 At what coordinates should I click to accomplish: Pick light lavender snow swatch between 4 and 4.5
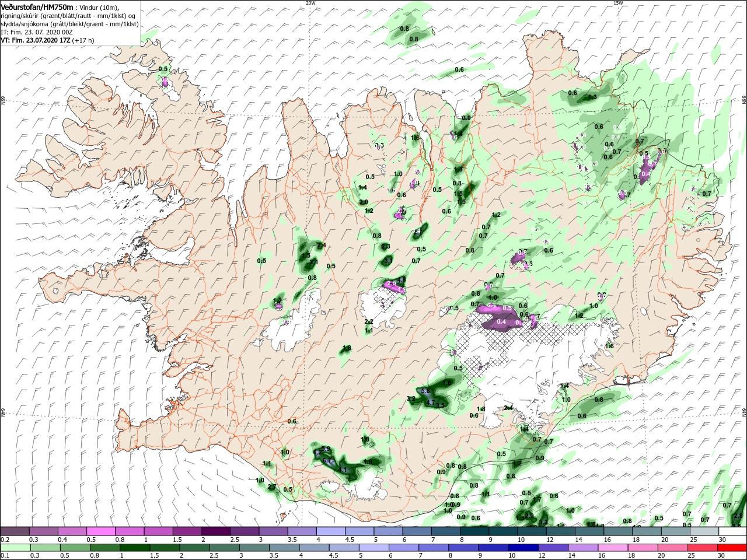pyautogui.click(x=330, y=531)
